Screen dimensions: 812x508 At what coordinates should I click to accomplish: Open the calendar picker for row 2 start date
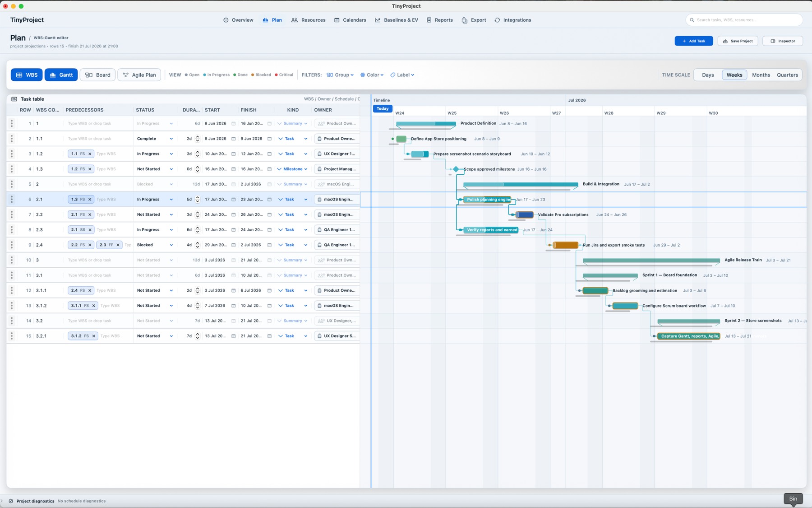(233, 139)
